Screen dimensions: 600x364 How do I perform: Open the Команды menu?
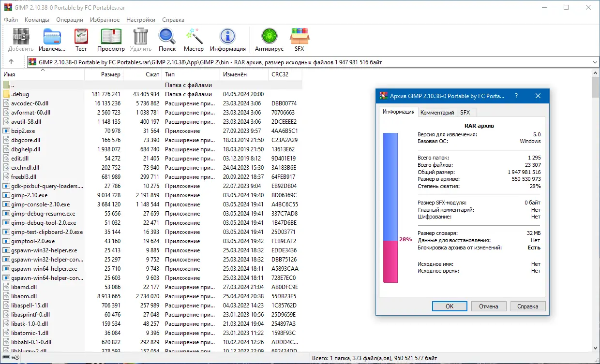coord(37,20)
